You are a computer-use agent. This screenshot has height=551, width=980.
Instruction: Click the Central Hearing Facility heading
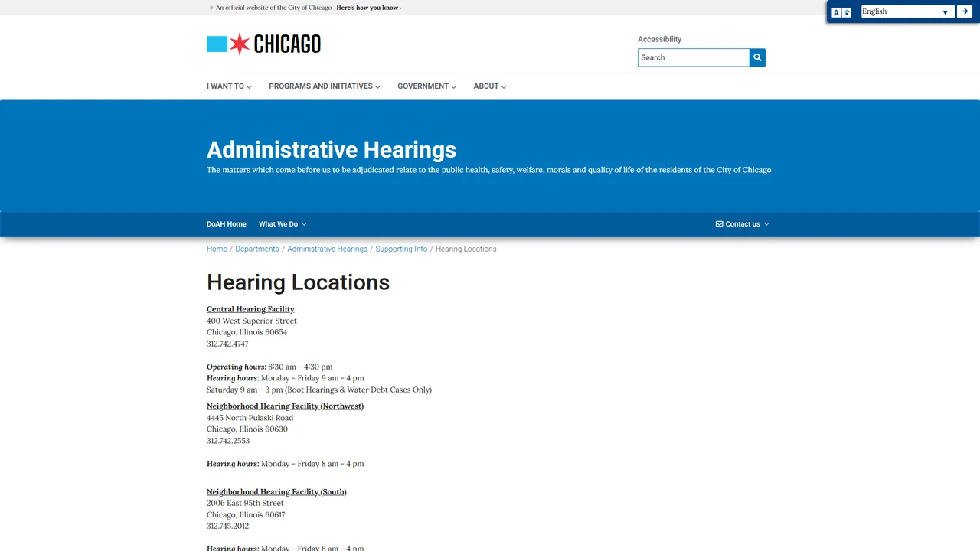click(250, 309)
